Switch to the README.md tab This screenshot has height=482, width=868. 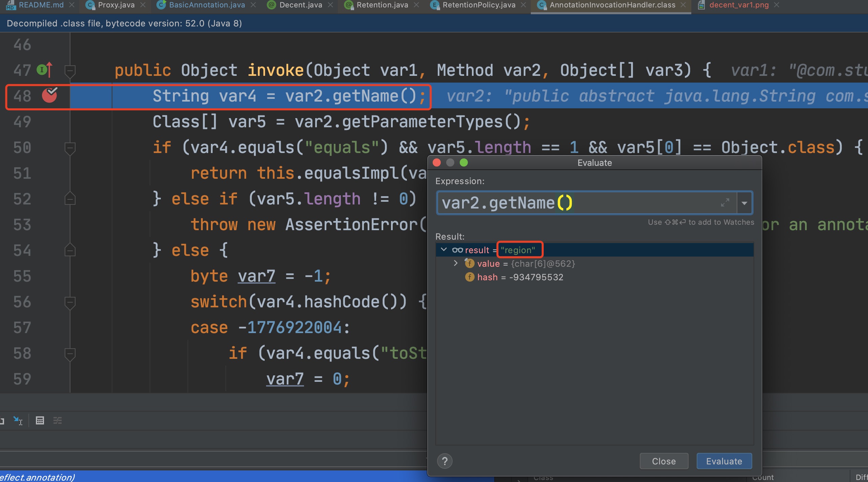[x=41, y=5]
